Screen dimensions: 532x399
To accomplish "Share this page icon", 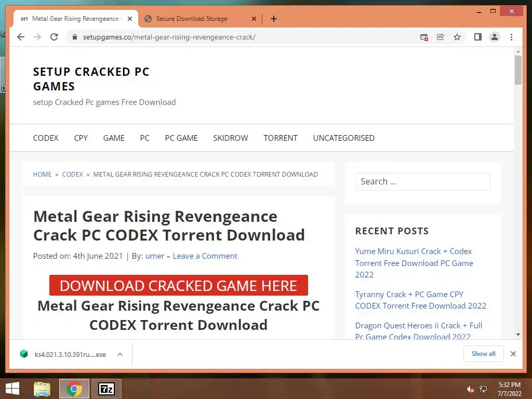I will pos(441,37).
